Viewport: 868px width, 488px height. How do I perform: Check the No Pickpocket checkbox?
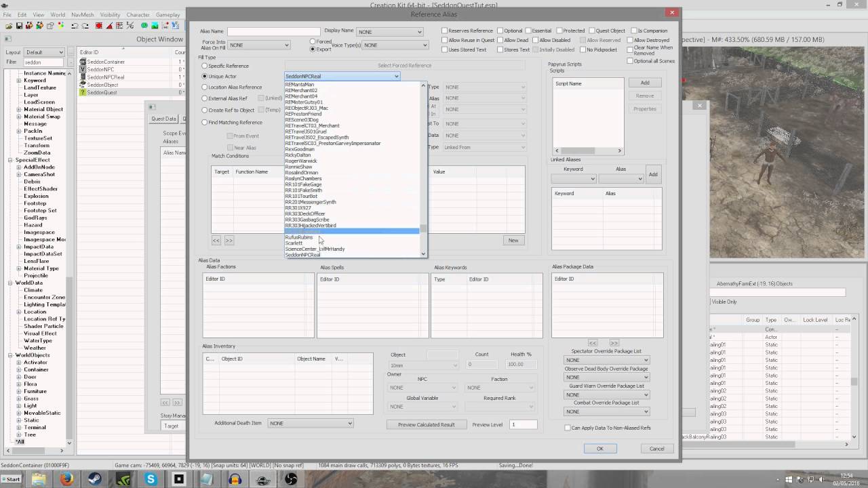click(583, 49)
